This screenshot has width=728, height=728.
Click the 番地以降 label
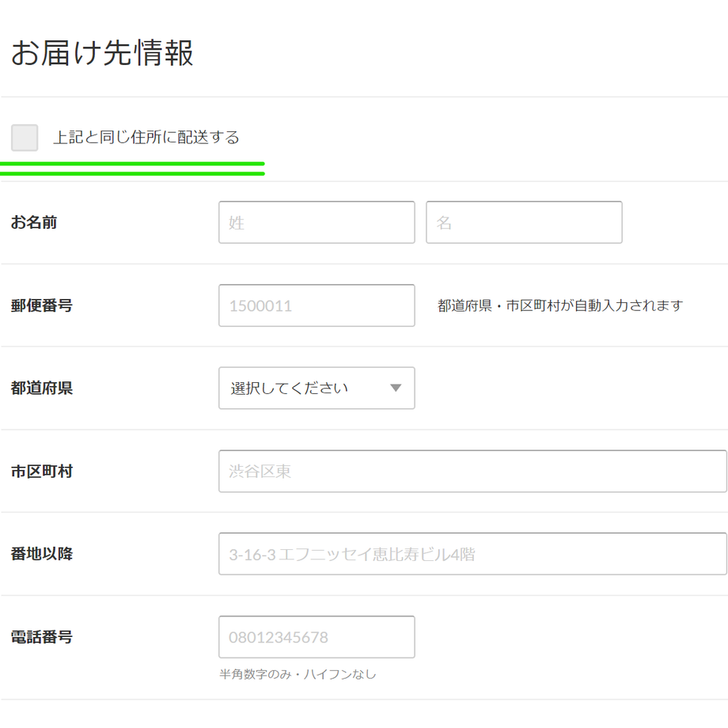pos(42,554)
